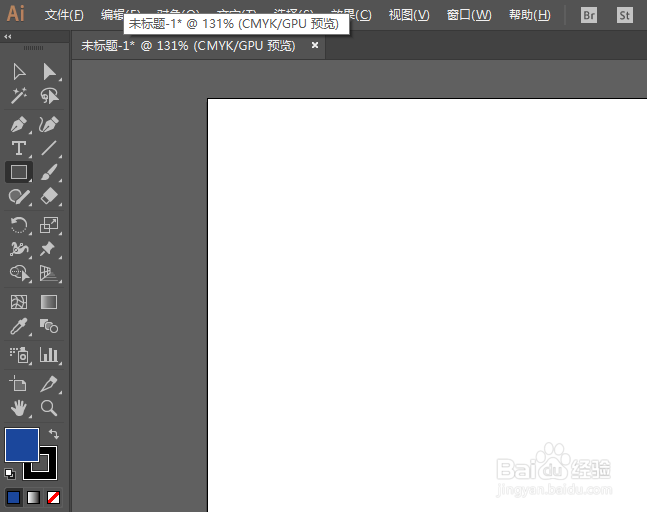Open Adobe Stock with the St button
Screen dimensions: 647x512
tap(625, 15)
